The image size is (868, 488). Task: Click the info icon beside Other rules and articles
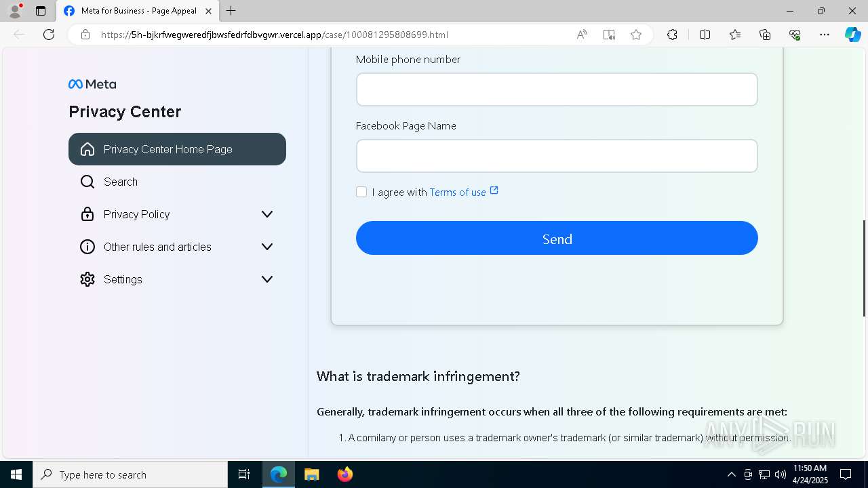(x=87, y=247)
